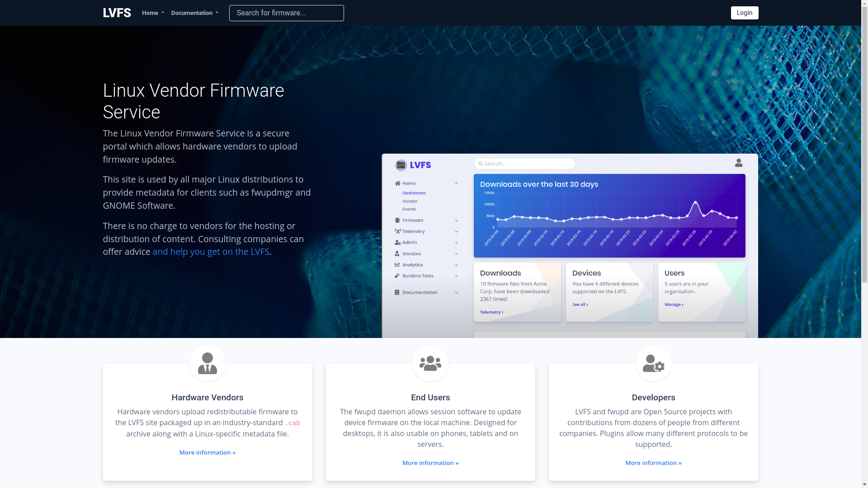Click the Linux Vendor Firmware Service title
Screen dimensions: 868x488
pyautogui.click(x=193, y=101)
